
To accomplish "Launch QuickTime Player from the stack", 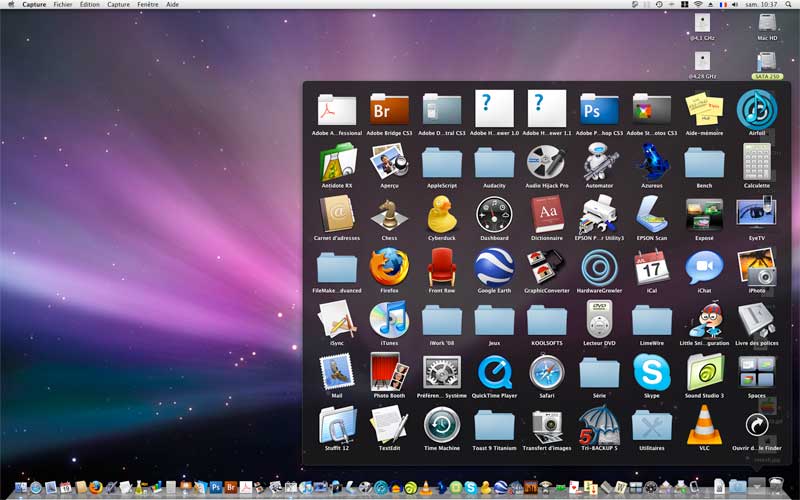I will 494,372.
